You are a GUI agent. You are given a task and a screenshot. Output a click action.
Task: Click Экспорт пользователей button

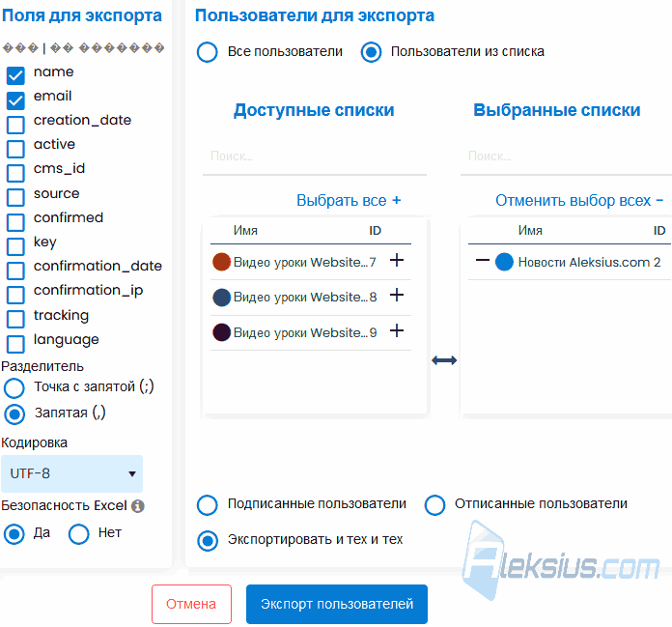[x=337, y=604]
